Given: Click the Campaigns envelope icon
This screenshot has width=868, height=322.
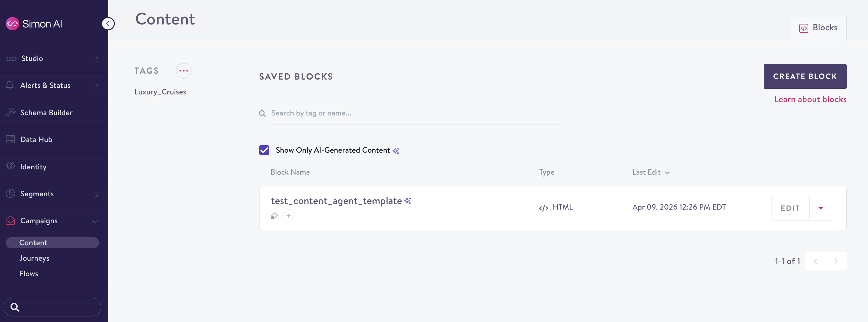Looking at the screenshot, I should pos(11,220).
